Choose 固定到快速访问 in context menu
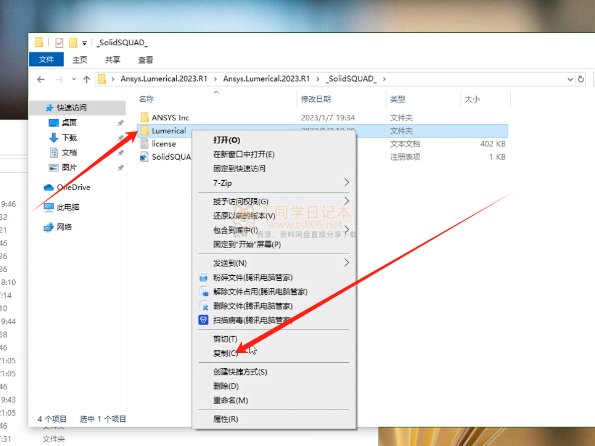595x446 pixels. click(x=274, y=169)
